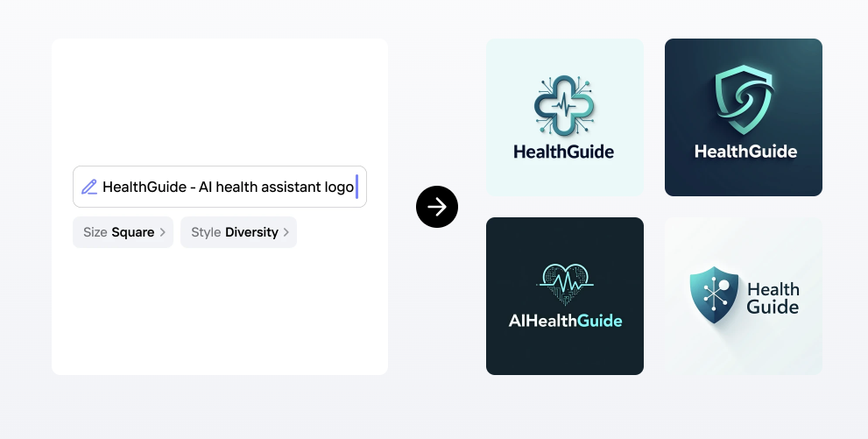Select the dark navy HealthGuide logo thumbnail
The image size is (868, 439).
[x=744, y=117]
